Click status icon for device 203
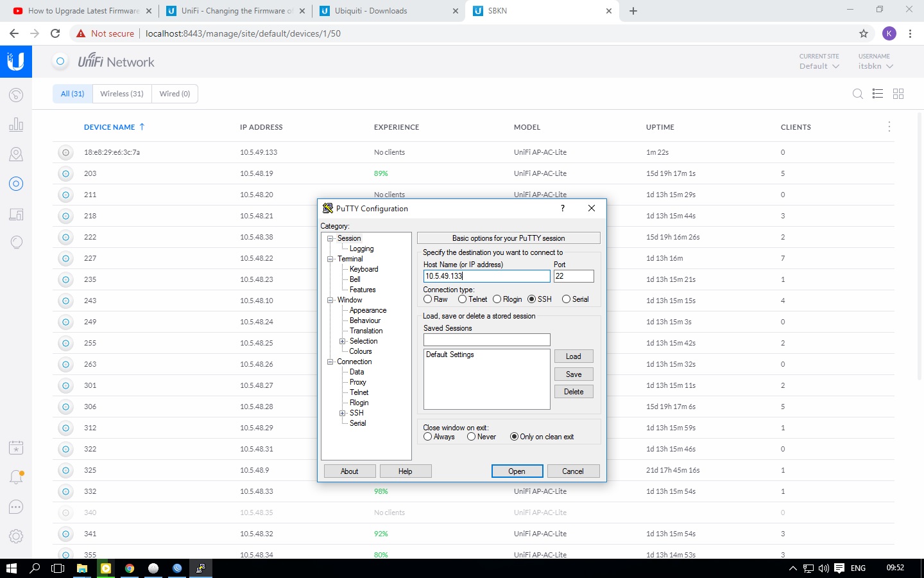The width and height of the screenshot is (924, 578). click(x=65, y=173)
